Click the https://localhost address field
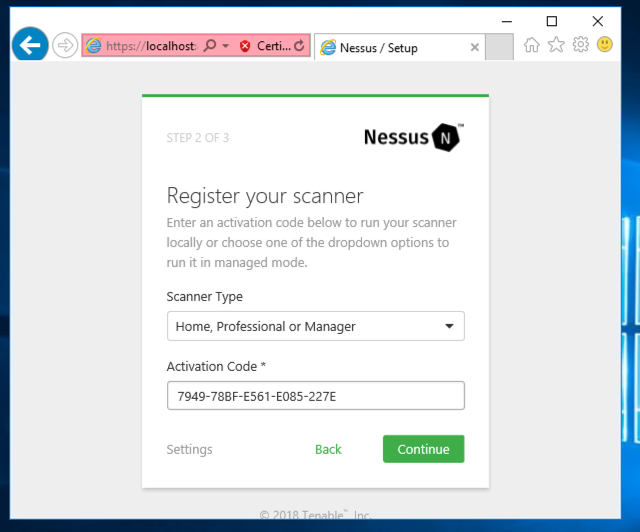Image resolution: width=640 pixels, height=532 pixels. pos(151,46)
